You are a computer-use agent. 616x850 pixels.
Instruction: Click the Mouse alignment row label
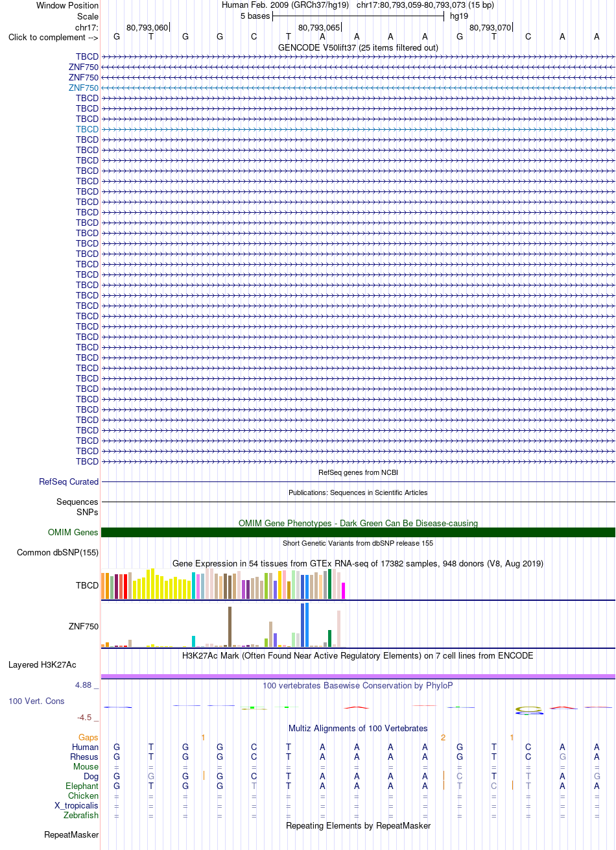tap(86, 766)
